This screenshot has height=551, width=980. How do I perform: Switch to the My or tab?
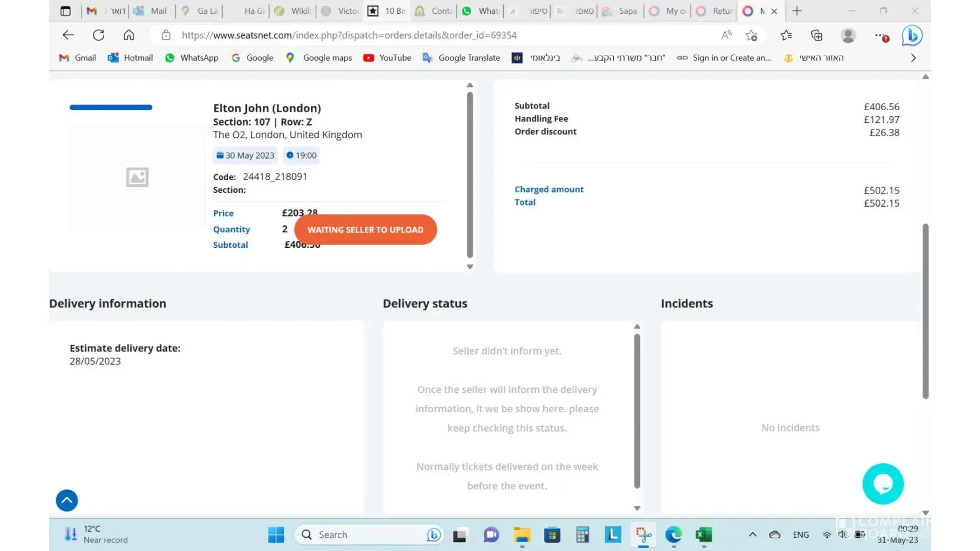669,11
